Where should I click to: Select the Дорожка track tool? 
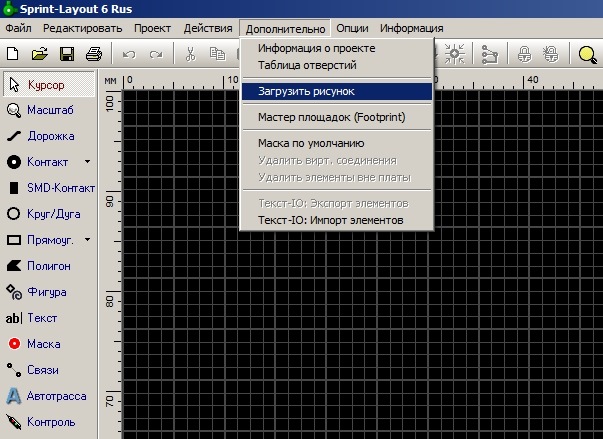pos(49,136)
